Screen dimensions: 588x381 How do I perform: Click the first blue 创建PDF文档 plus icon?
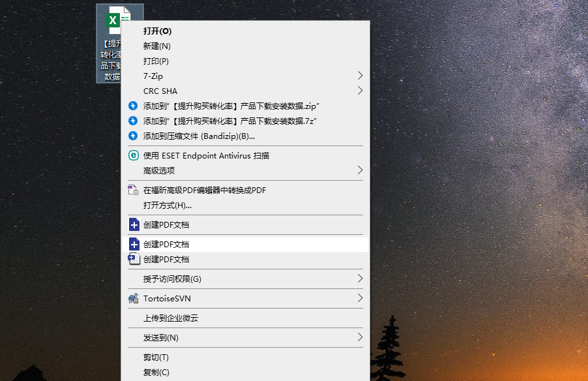point(132,224)
